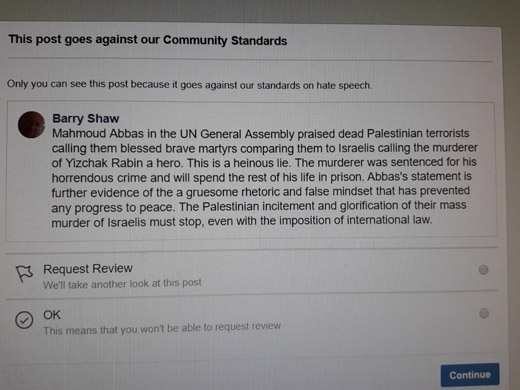This screenshot has width=520, height=390.
Task: Click the "Only you can see this post" notice
Action: [67, 84]
